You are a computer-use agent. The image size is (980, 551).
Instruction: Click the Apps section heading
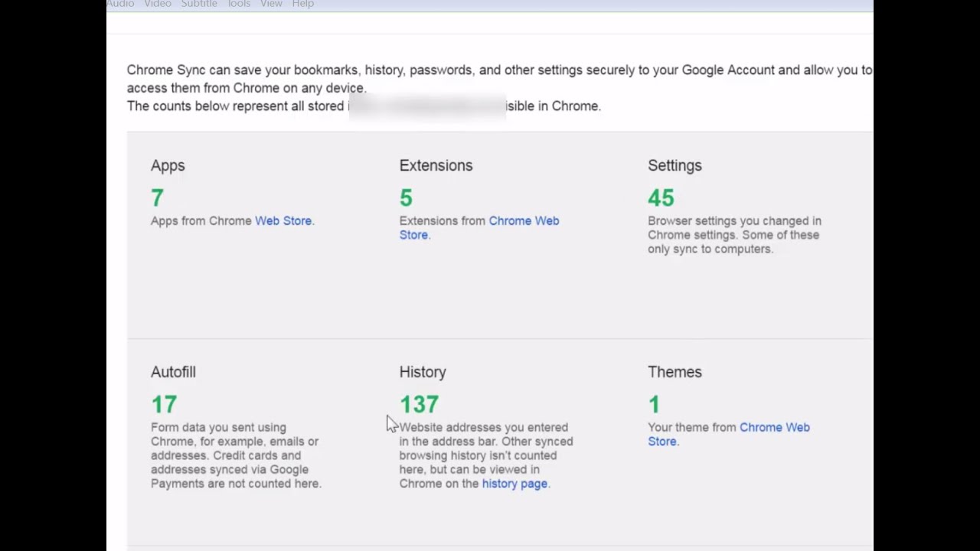[168, 165]
